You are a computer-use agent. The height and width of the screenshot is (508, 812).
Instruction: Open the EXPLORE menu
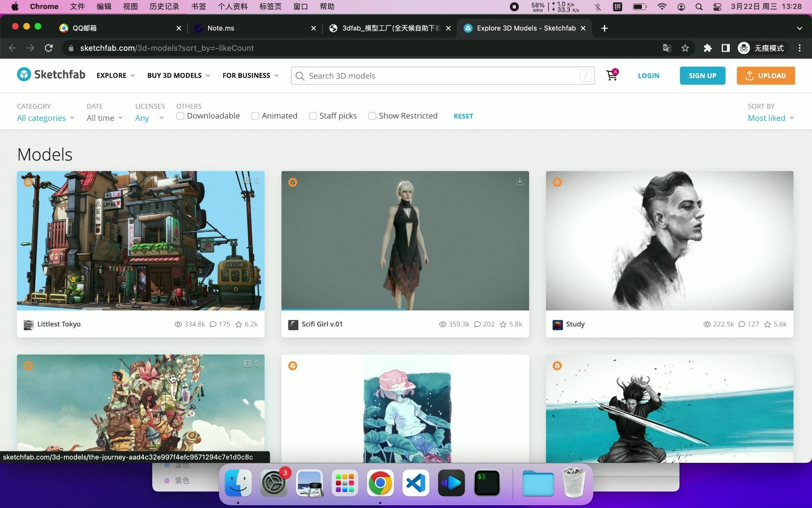point(115,75)
